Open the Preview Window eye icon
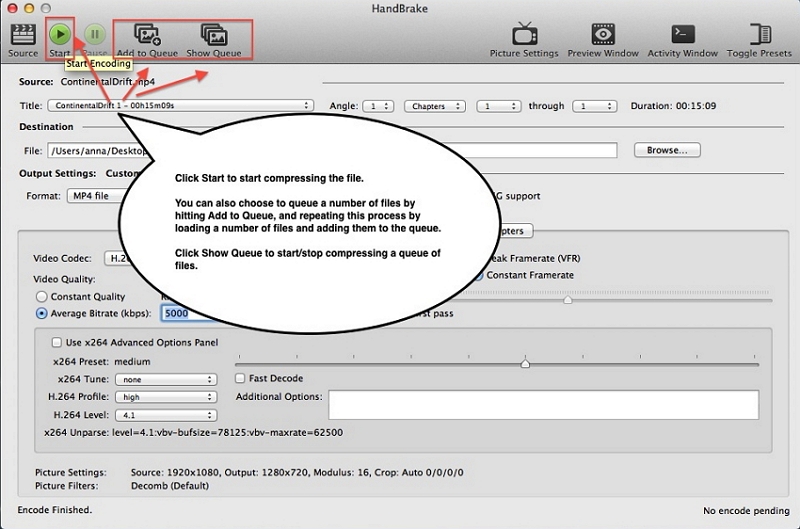Image resolution: width=800 pixels, height=529 pixels. pos(603,35)
